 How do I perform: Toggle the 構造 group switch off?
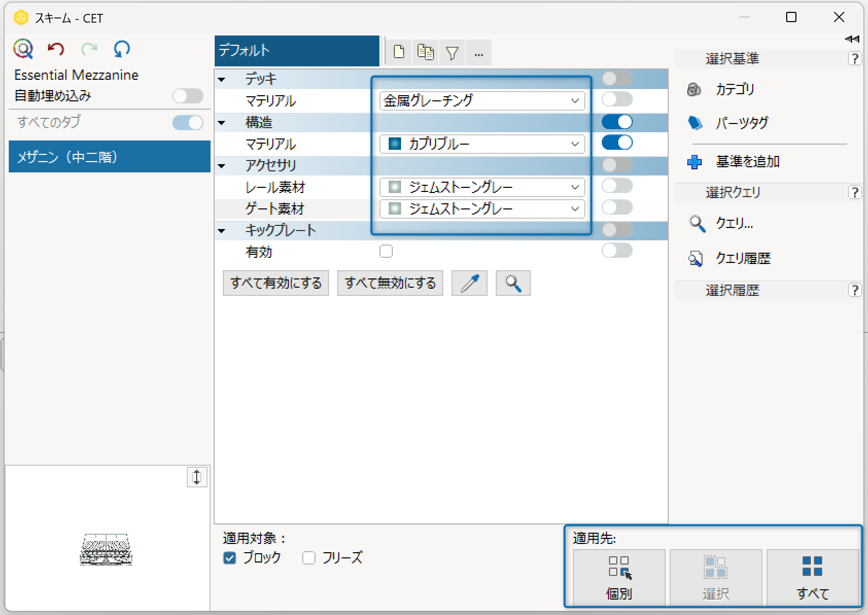coord(617,122)
